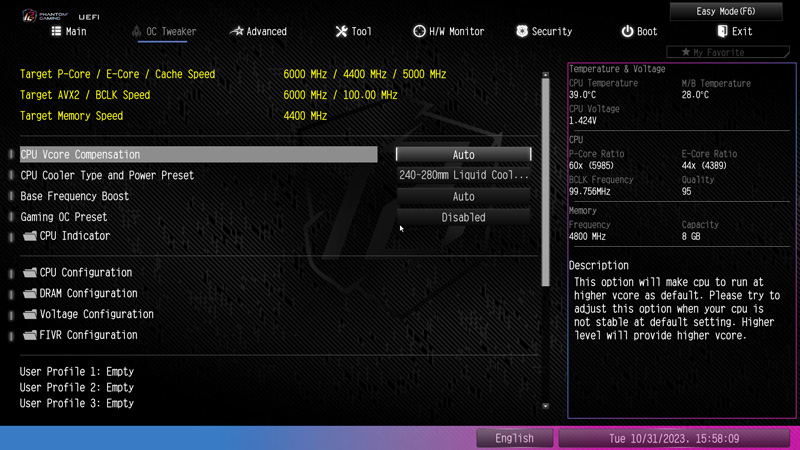
Task: Click the CPU Indicator folder icon
Action: pyautogui.click(x=30, y=236)
